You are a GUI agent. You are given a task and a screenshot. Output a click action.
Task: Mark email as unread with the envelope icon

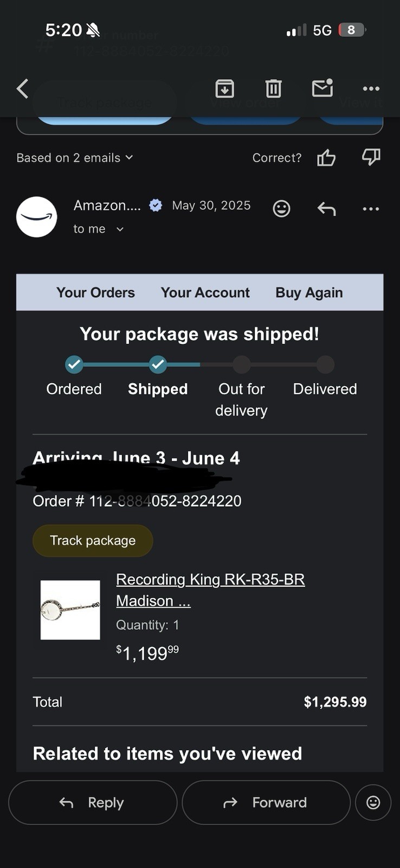pyautogui.click(x=322, y=88)
